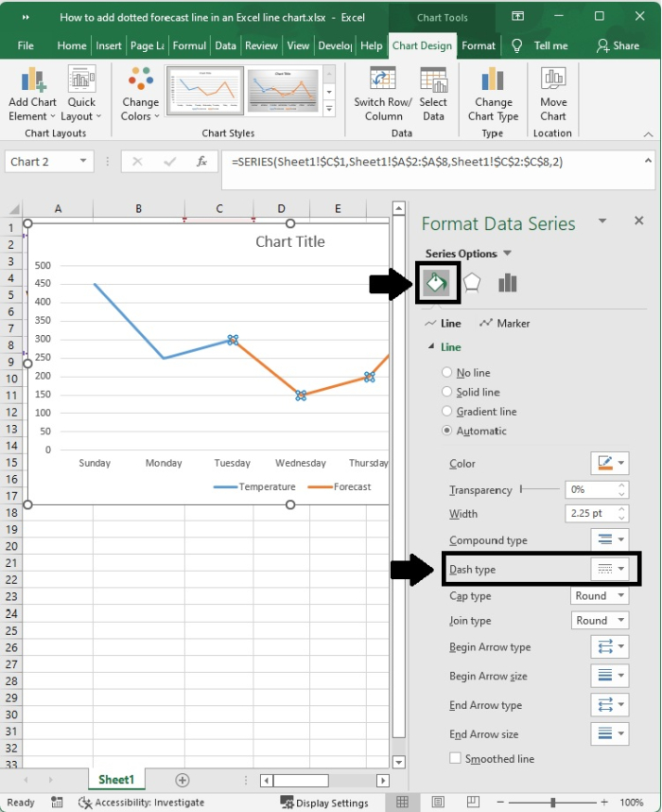Collapse the Line section triangle
The height and width of the screenshot is (812, 662).
430,346
